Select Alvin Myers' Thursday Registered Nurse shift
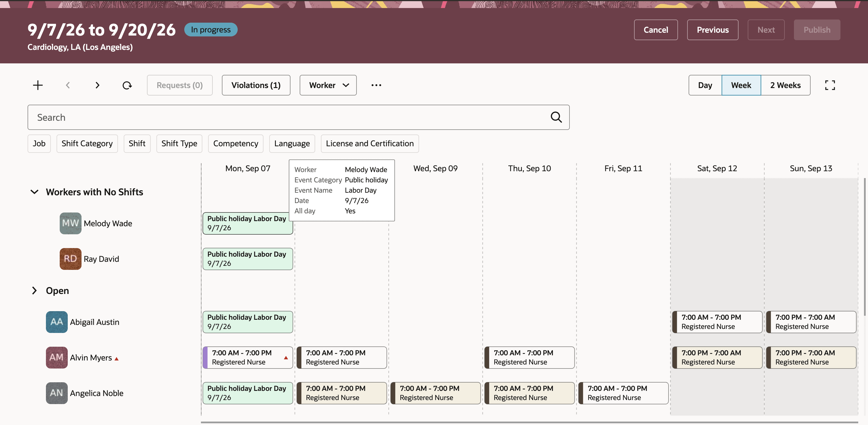 click(x=529, y=358)
